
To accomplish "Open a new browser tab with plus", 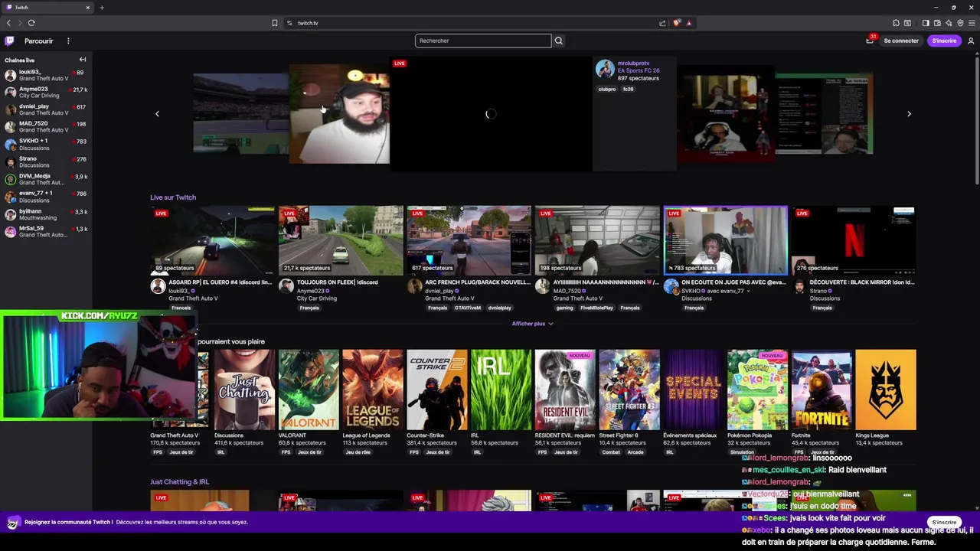I will point(102,8).
